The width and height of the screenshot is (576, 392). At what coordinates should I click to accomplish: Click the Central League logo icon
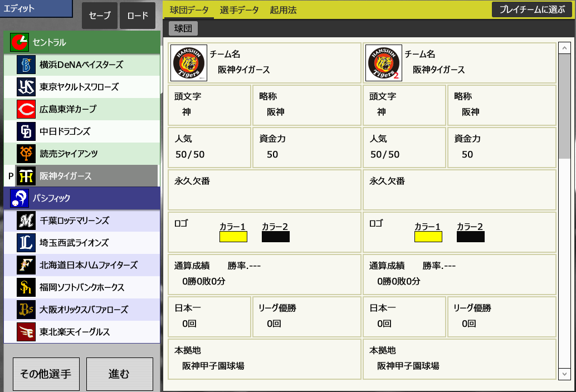click(x=19, y=42)
